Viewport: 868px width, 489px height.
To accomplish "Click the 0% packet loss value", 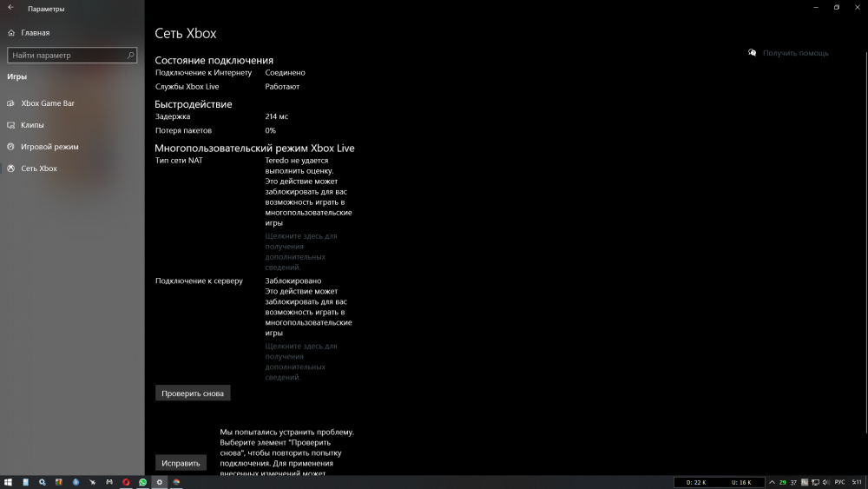I will (x=270, y=130).
